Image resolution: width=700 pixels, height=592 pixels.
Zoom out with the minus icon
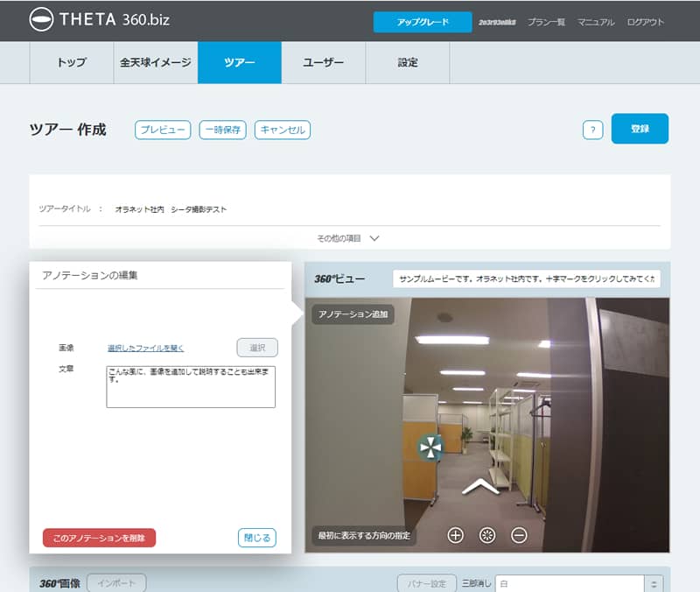[519, 535]
